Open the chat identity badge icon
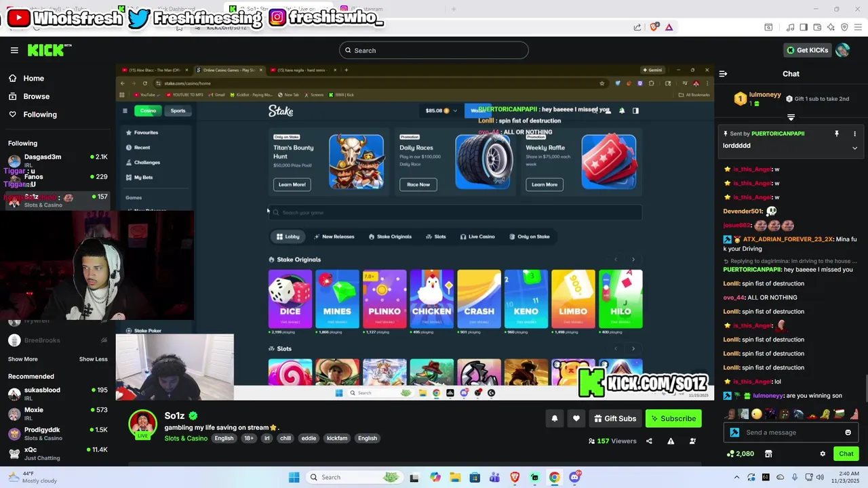Image resolution: width=868 pixels, height=488 pixels. click(734, 432)
